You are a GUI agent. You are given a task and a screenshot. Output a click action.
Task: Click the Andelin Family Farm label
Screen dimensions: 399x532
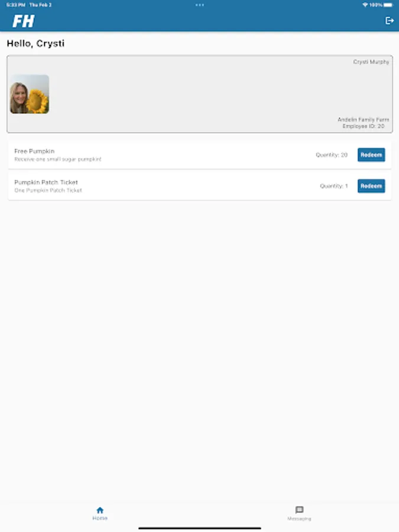(x=363, y=119)
